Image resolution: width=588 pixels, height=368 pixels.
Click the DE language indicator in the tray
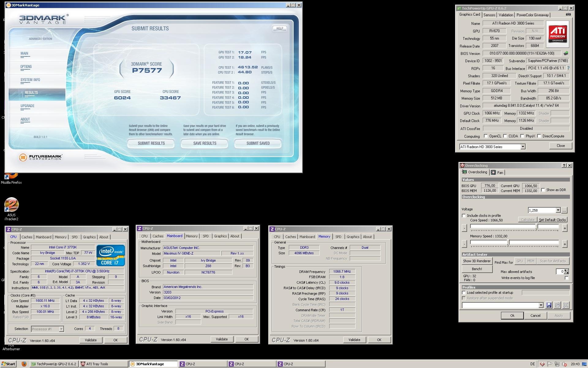tap(533, 364)
